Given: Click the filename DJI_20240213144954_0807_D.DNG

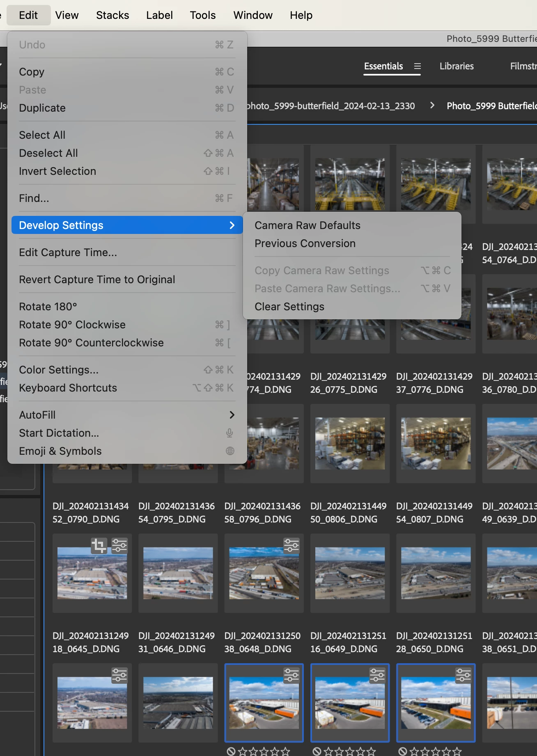Looking at the screenshot, I should [434, 513].
